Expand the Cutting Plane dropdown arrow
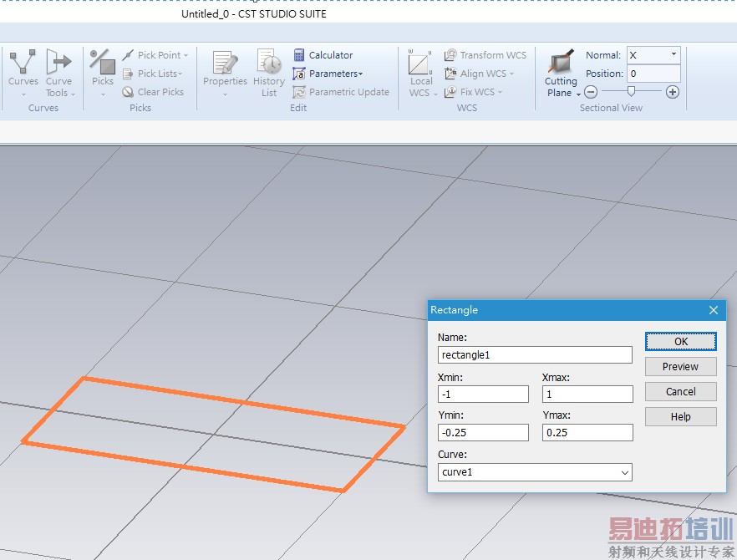Viewport: 737px width, 560px height. pos(578,94)
